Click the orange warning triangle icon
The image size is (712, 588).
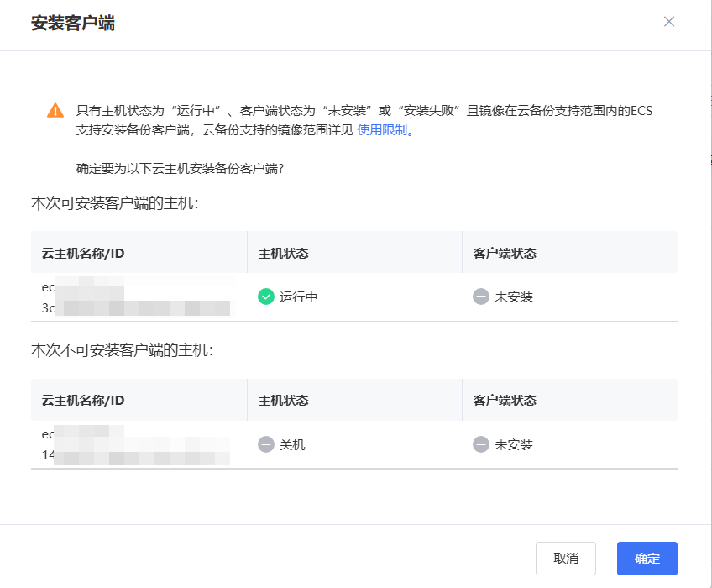pos(57,109)
